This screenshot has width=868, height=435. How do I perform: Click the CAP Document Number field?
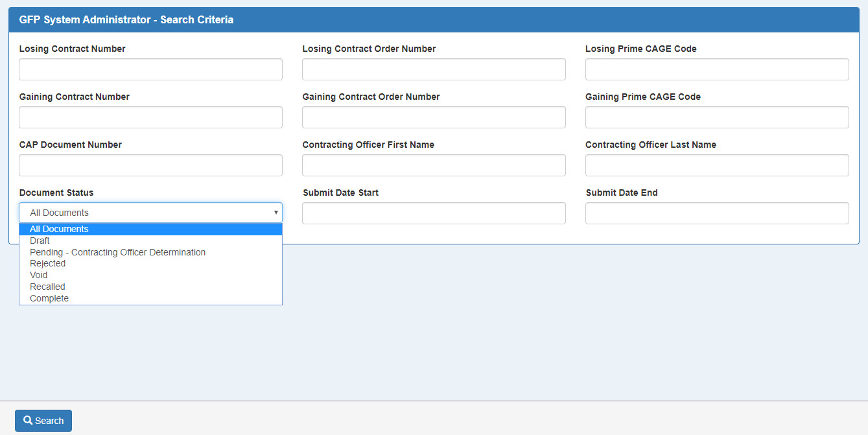(150, 165)
